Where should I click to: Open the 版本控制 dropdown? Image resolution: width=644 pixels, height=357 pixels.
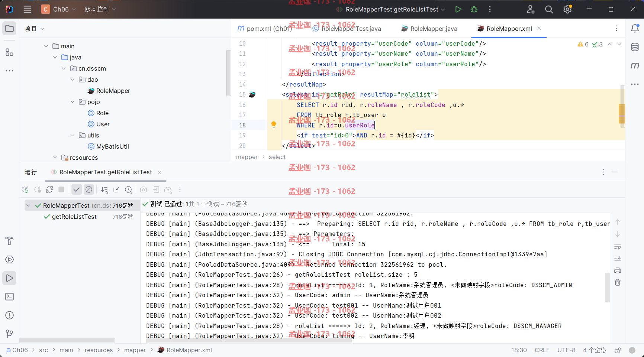click(x=100, y=9)
